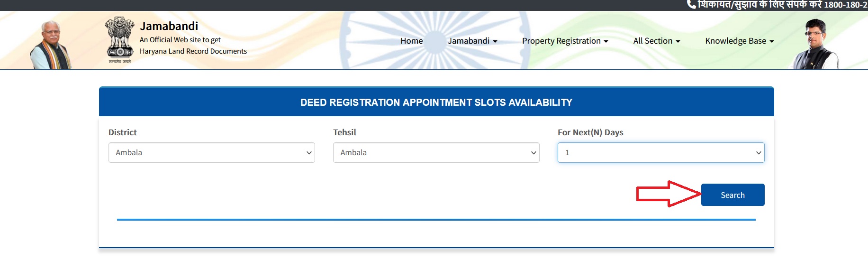The height and width of the screenshot is (261, 868).
Task: Open the Tehsil dropdown showing Ambala
Action: [436, 153]
